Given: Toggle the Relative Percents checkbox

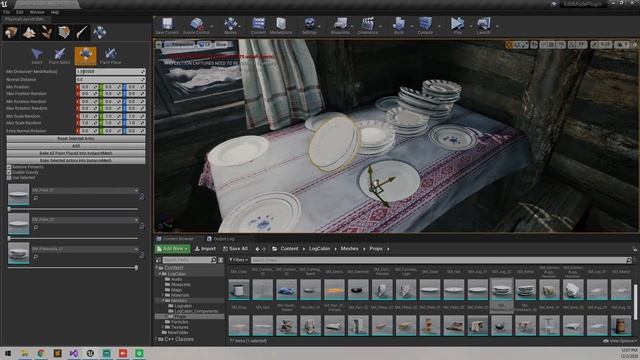Looking at the screenshot, I should [9, 167].
